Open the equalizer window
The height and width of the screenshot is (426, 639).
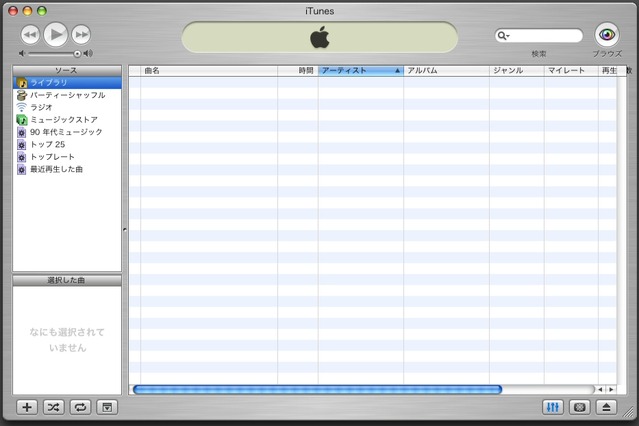tap(553, 407)
